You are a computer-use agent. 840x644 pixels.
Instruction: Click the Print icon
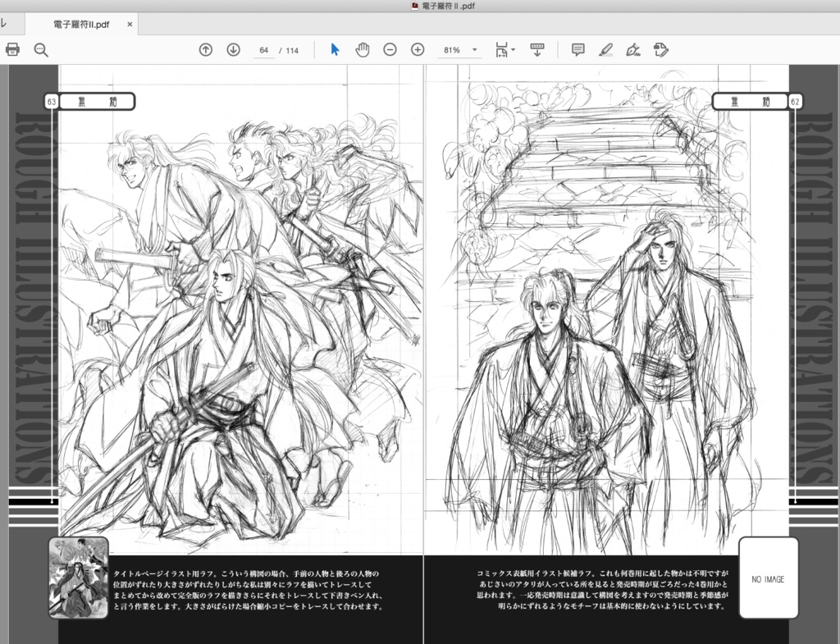(x=12, y=50)
